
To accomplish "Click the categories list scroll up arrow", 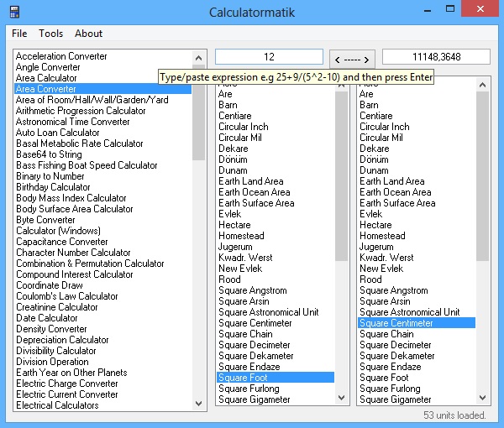I will point(198,57).
